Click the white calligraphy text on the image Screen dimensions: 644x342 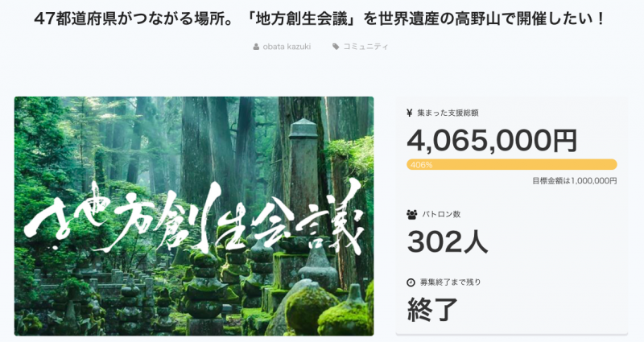(194, 219)
